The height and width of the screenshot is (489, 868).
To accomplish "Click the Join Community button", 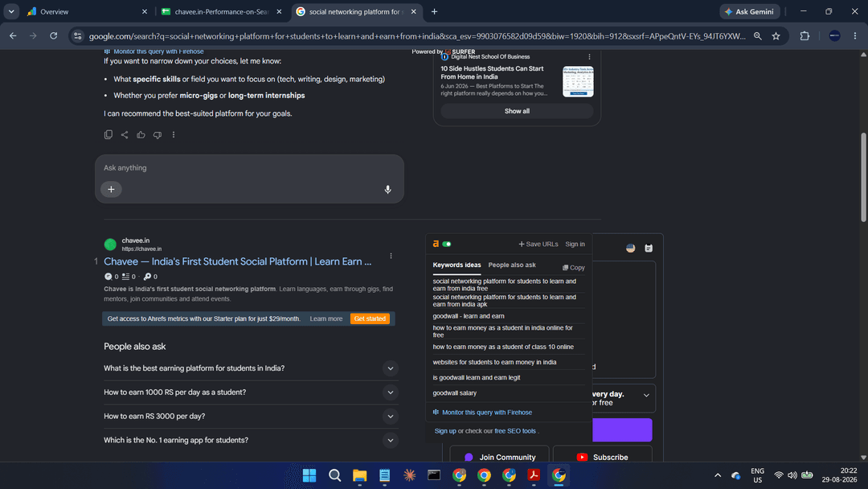I will pos(499,457).
